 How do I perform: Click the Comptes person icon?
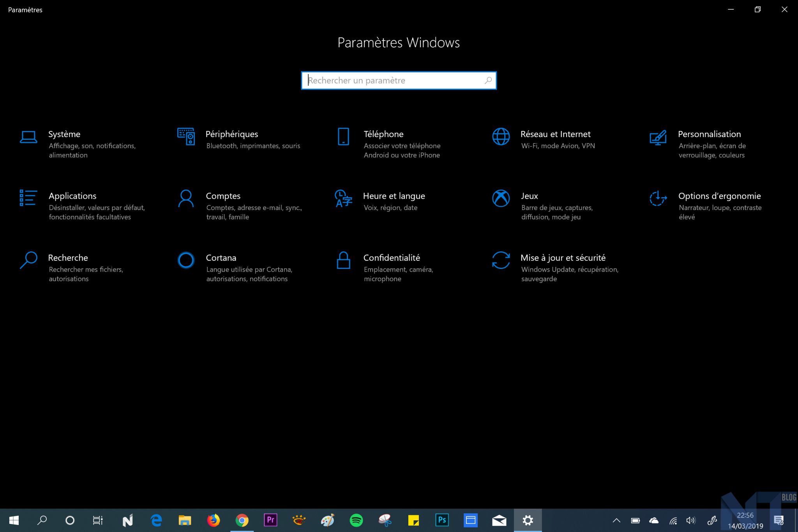click(186, 198)
